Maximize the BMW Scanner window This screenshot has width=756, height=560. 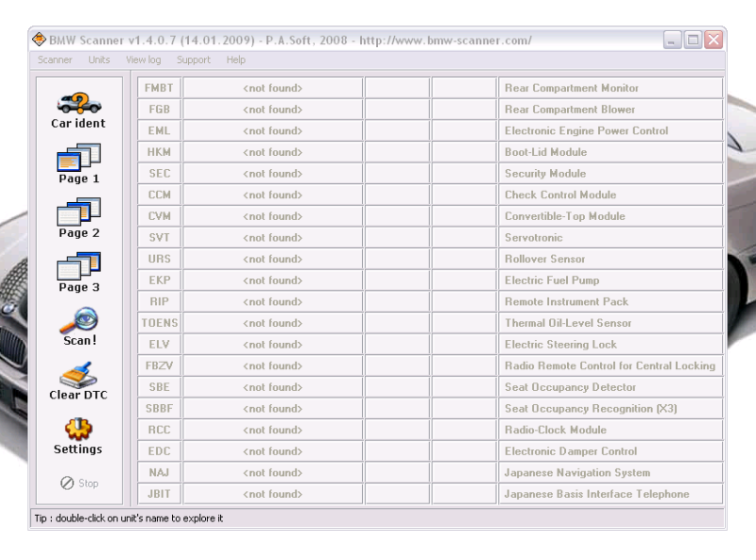coord(693,40)
